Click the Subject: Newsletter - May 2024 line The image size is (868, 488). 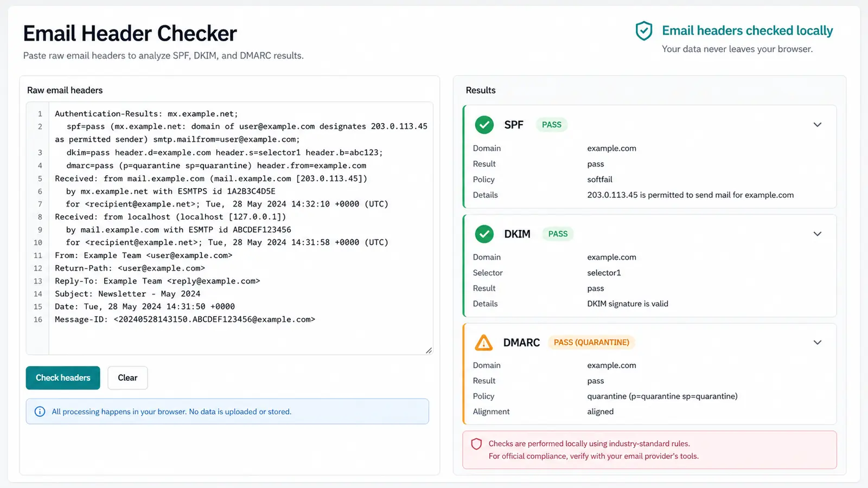coord(127,294)
